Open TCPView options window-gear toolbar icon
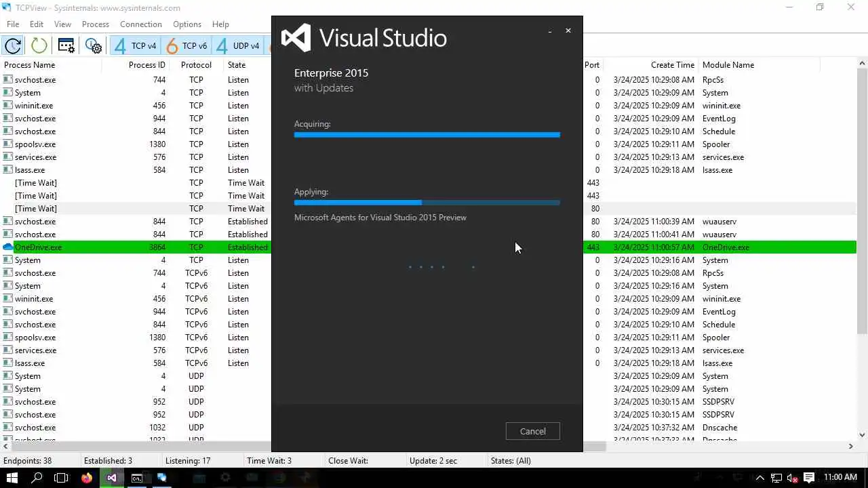868x488 pixels. tap(66, 45)
